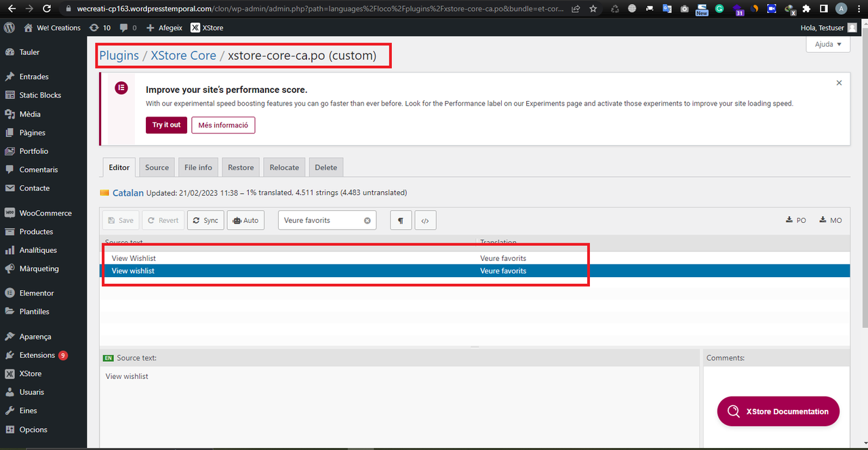Select the highlighted View wishlist row
The height and width of the screenshot is (450, 868).
pyautogui.click(x=474, y=271)
